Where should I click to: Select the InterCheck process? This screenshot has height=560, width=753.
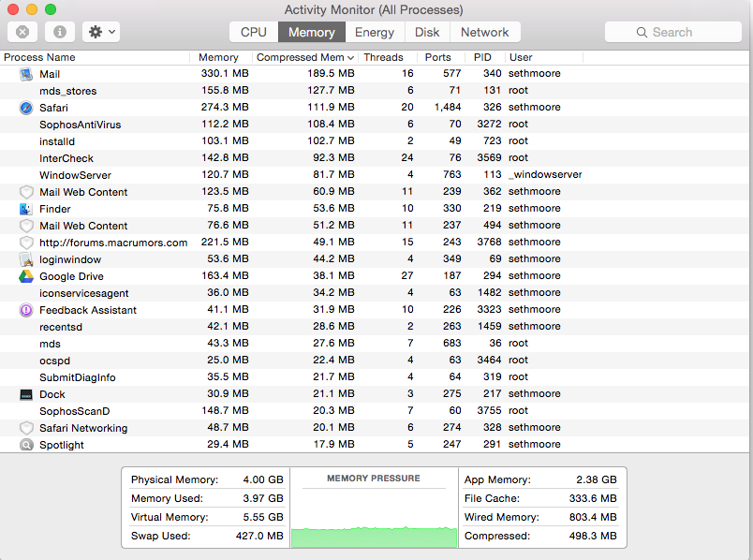tap(375, 158)
